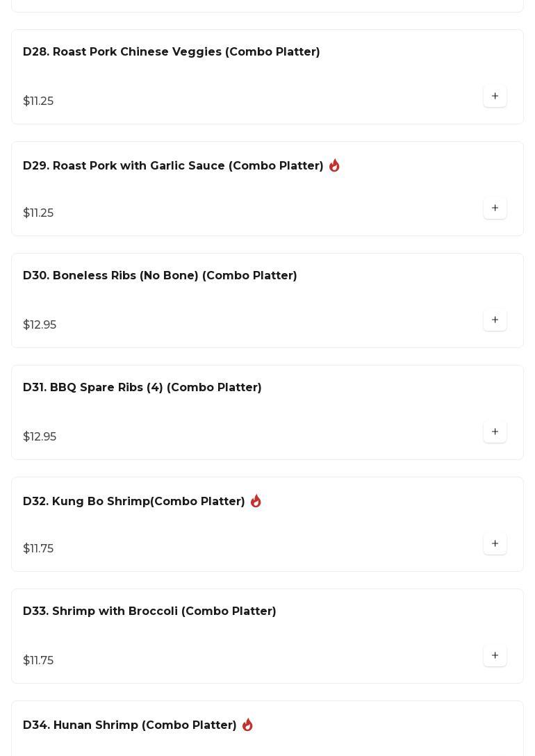Image resolution: width=535 pixels, height=756 pixels.
Task: Open D28 Roast Pork Chinese Veggies item title
Action: pos(171,52)
